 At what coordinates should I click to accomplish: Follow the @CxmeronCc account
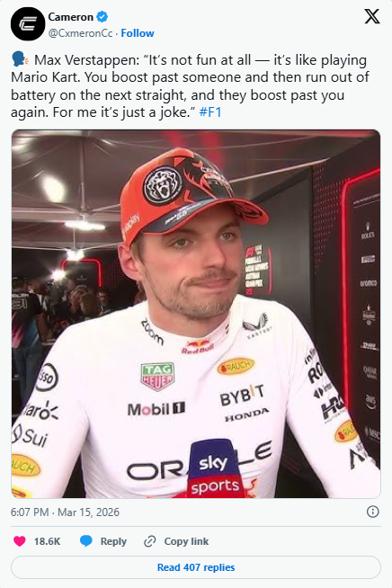click(x=138, y=33)
